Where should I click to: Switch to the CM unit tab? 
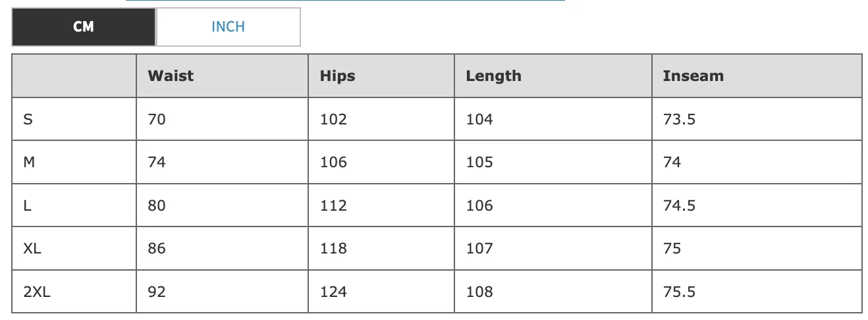(x=84, y=27)
